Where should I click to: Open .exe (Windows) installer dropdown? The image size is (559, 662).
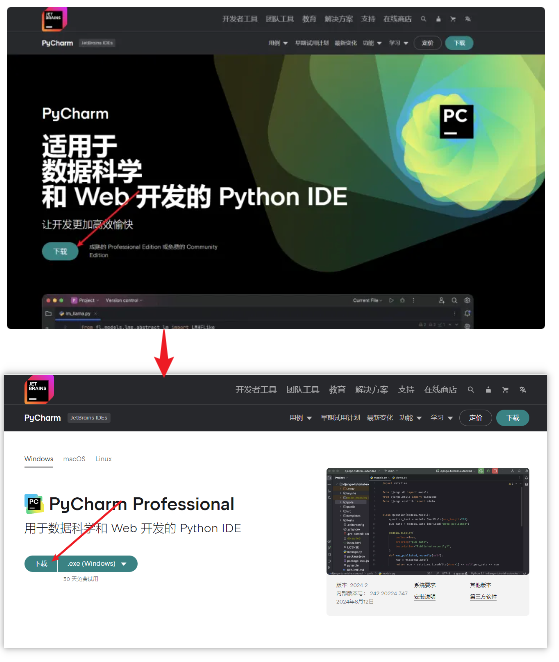point(98,564)
